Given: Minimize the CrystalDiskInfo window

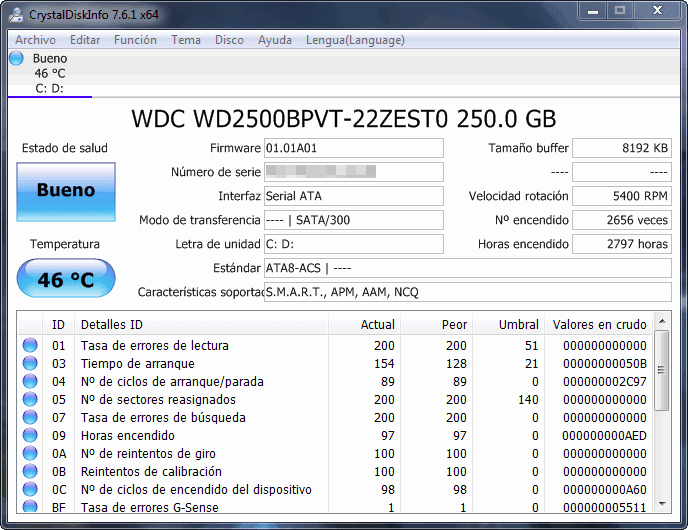Looking at the screenshot, I should click(x=593, y=11).
